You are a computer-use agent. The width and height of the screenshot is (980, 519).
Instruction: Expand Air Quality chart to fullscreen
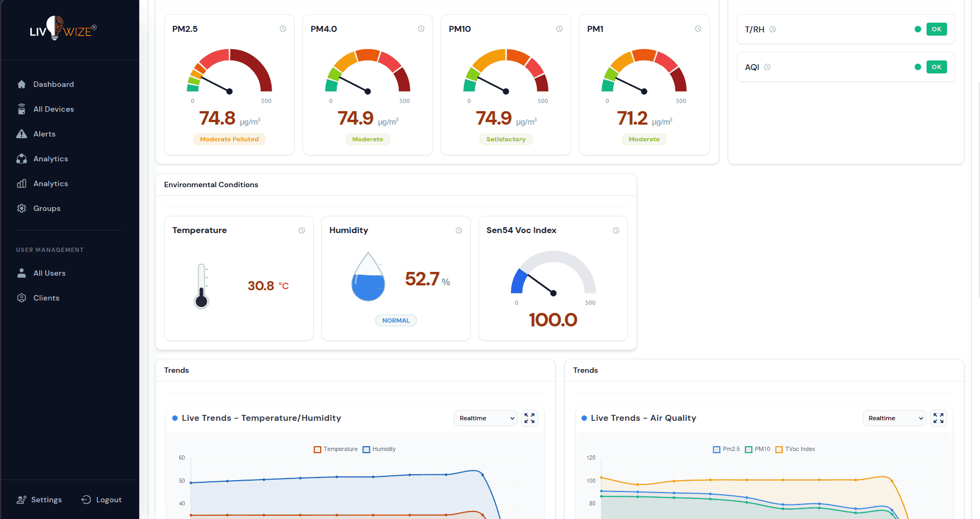(939, 418)
